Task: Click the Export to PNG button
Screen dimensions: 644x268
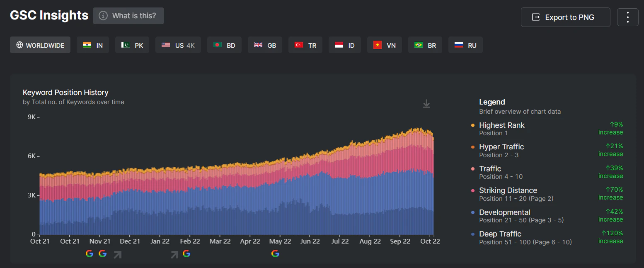Action: pyautogui.click(x=565, y=17)
